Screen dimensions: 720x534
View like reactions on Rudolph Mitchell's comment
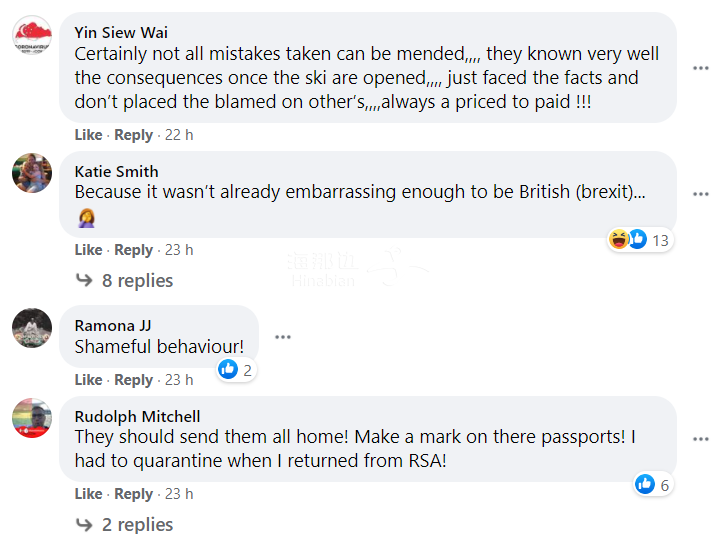652,485
